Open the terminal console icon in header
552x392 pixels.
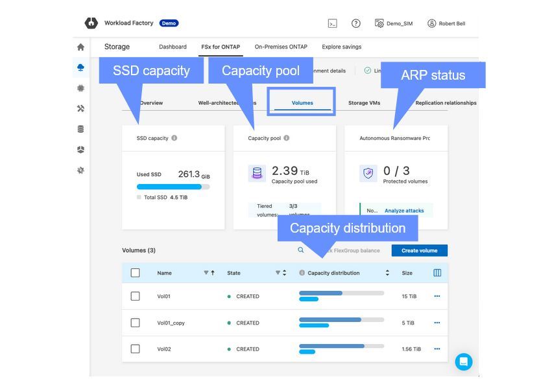(332, 23)
